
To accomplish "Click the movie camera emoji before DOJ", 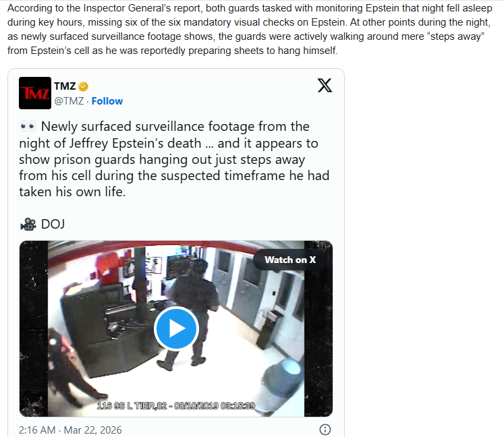I will pos(28,225).
